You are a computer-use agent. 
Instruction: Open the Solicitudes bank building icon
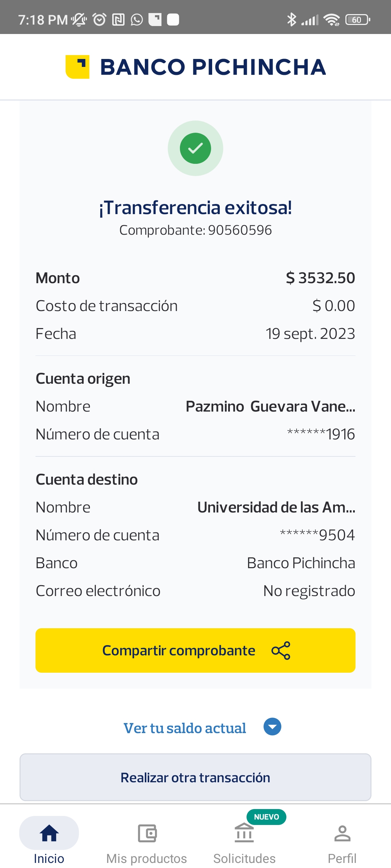(x=244, y=833)
